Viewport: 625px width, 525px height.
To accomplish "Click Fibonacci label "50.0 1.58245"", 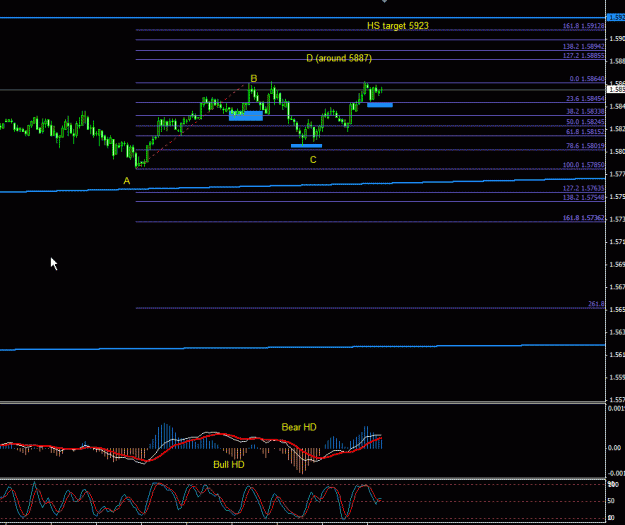I will pyautogui.click(x=585, y=122).
